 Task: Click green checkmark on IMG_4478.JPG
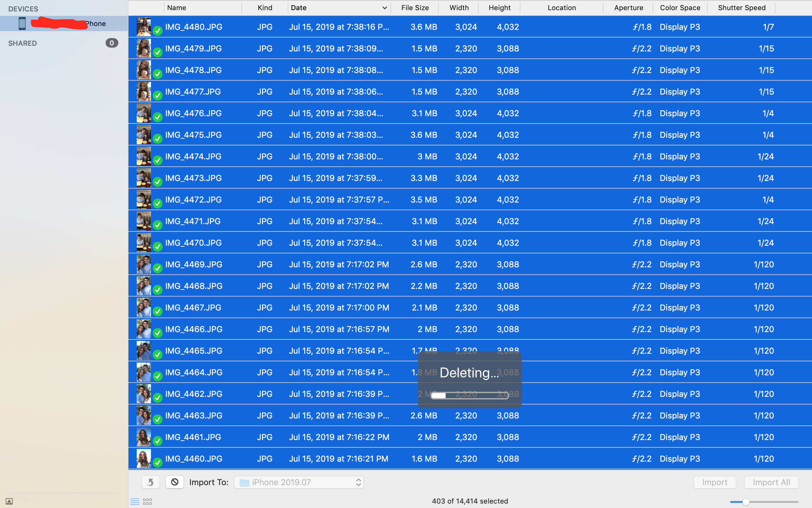point(158,74)
